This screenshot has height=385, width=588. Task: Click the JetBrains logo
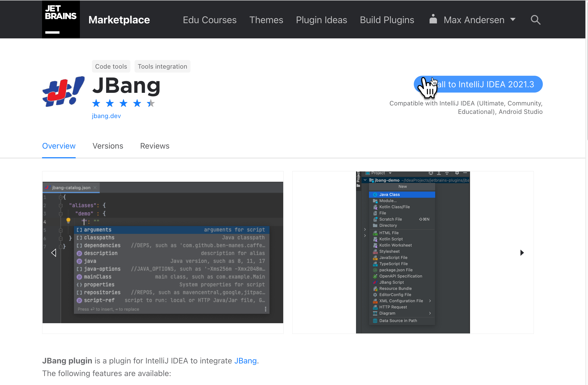coord(61,19)
